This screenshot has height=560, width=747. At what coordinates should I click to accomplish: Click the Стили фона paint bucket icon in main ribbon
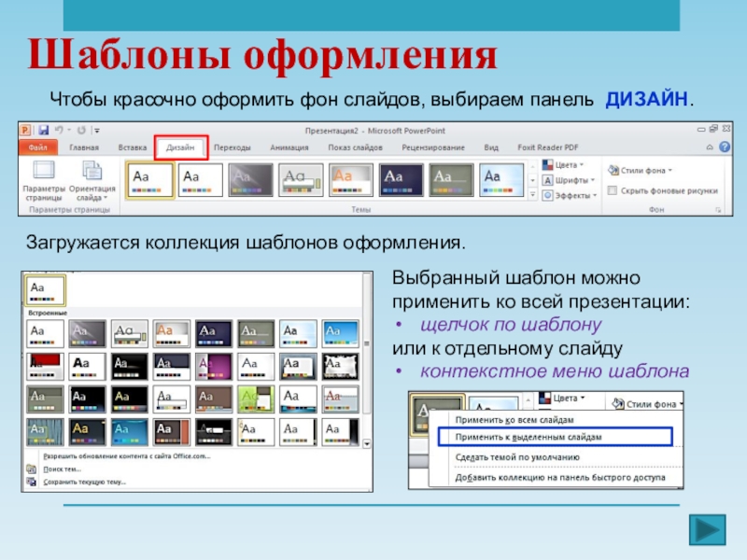[x=613, y=170]
